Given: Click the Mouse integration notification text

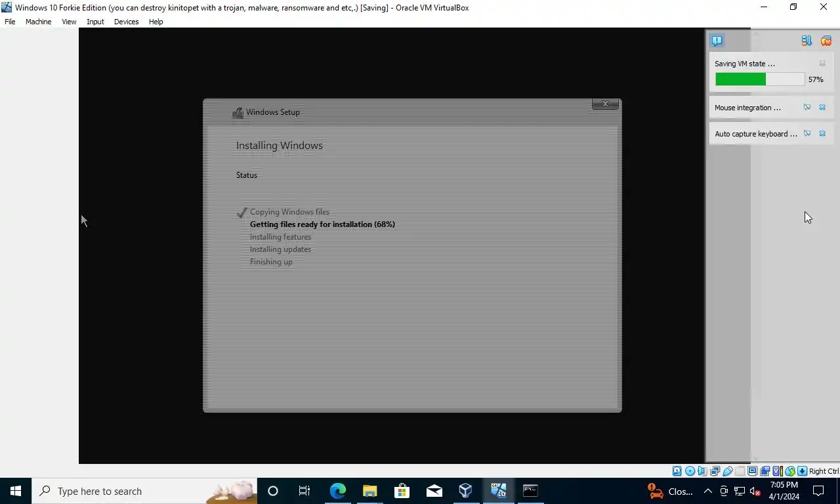Looking at the screenshot, I should [x=747, y=108].
